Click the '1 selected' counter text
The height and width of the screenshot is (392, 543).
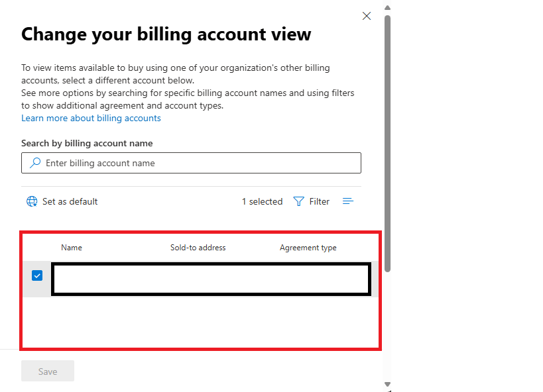point(262,201)
